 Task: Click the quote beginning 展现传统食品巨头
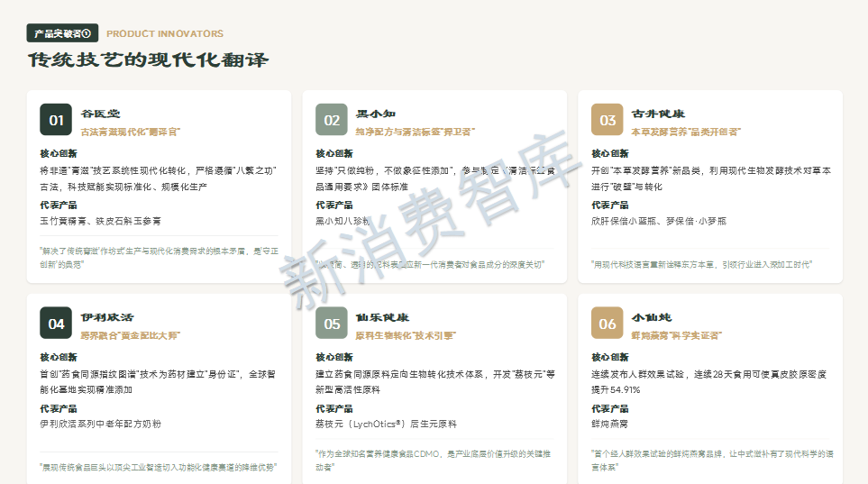158,468
